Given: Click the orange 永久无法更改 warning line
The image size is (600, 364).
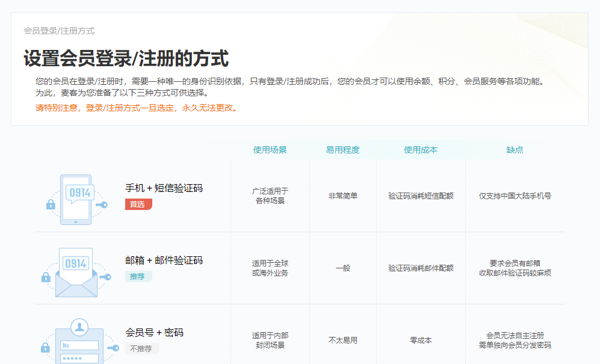Looking at the screenshot, I should pos(137,108).
